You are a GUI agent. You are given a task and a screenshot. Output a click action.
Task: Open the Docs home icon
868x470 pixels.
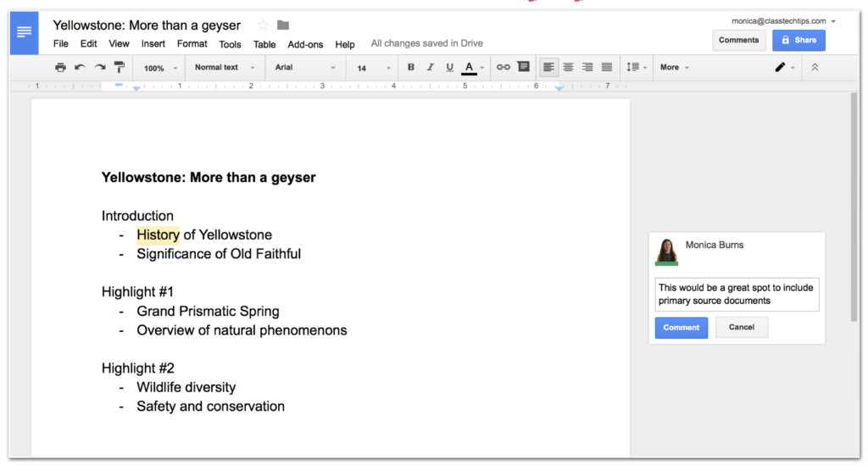24,32
